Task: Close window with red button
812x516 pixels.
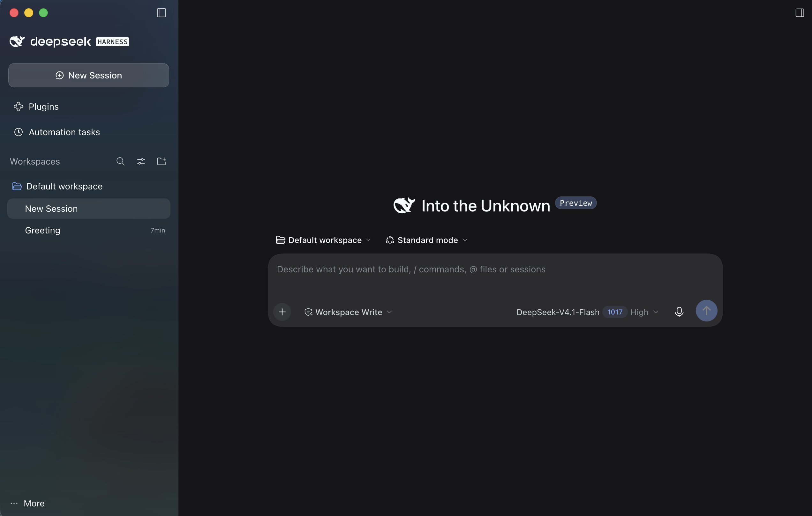Action: [14, 13]
